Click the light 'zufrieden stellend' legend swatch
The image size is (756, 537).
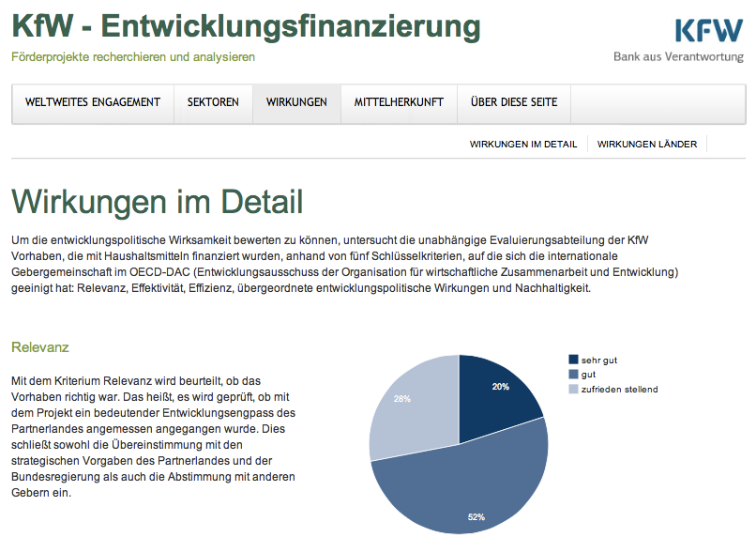pyautogui.click(x=573, y=389)
